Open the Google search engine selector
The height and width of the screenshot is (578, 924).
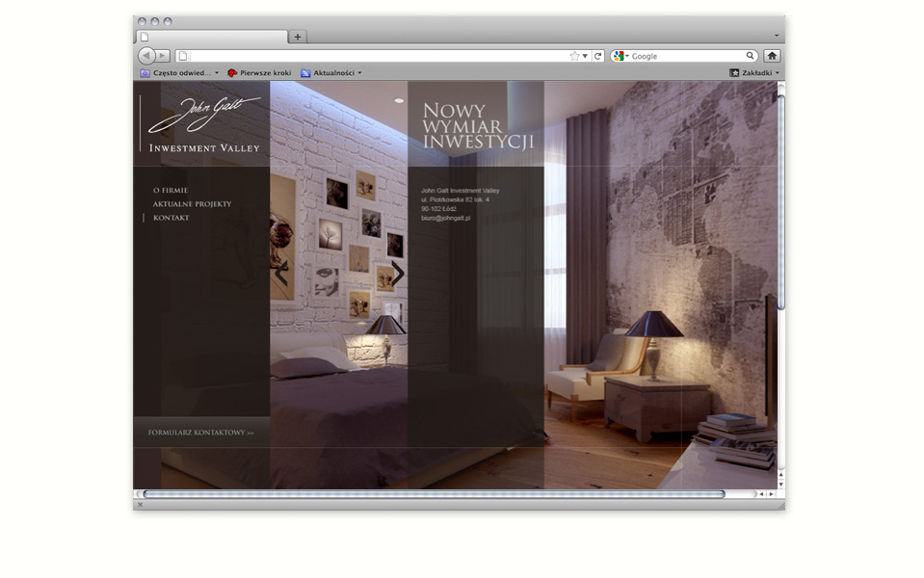tap(620, 56)
